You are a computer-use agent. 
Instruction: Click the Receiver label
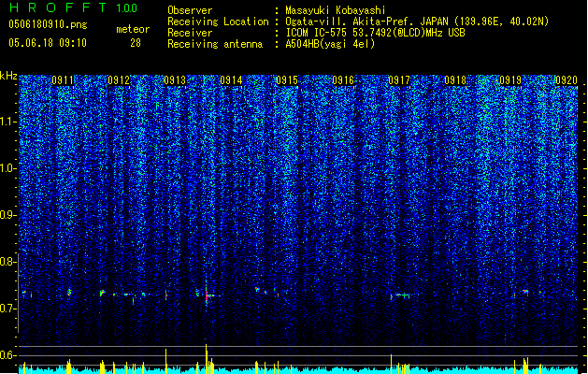click(x=190, y=33)
